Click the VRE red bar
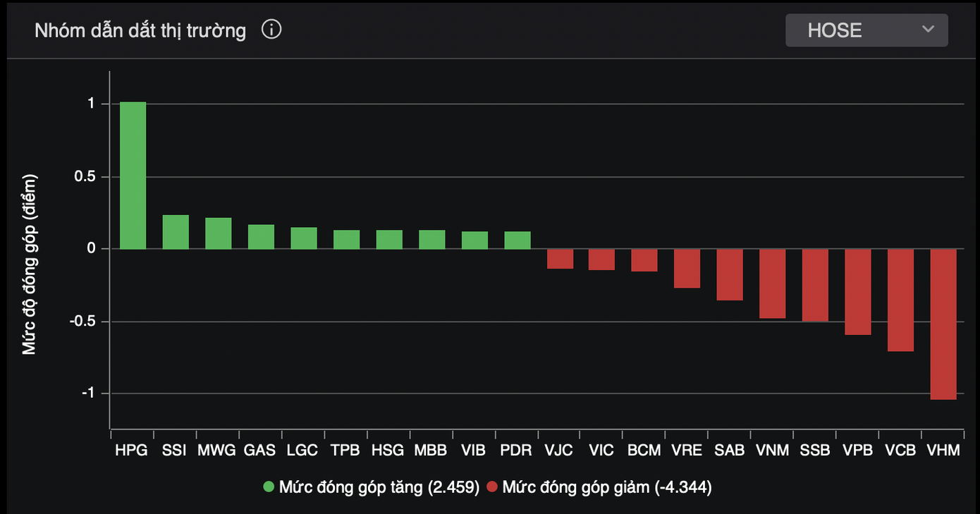Screen dimensions: 980x514 687,268
